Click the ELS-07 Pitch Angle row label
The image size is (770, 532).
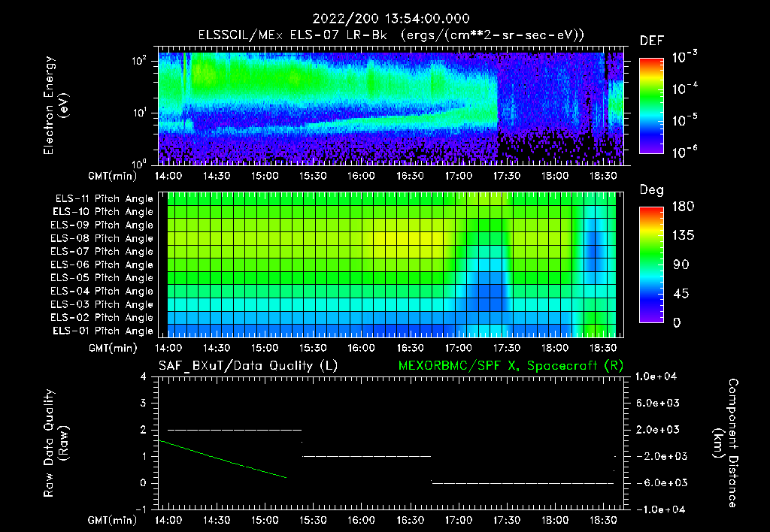102,251
